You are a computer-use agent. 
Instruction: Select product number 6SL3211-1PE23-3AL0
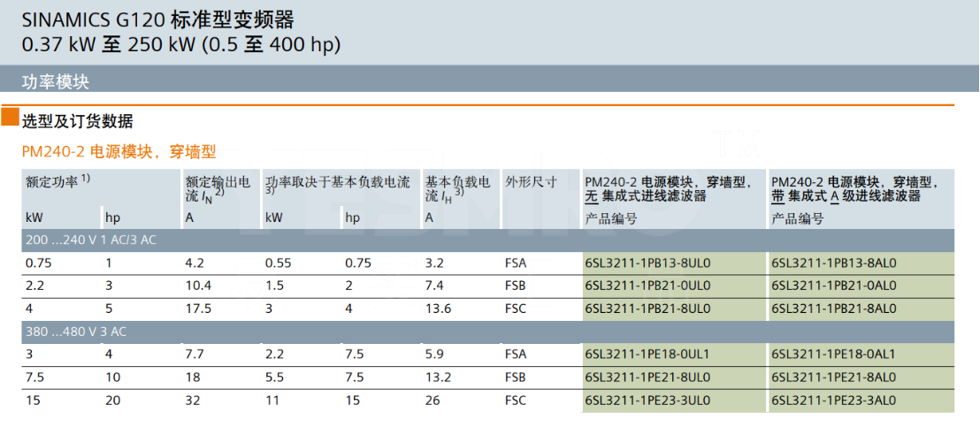[x=834, y=400]
